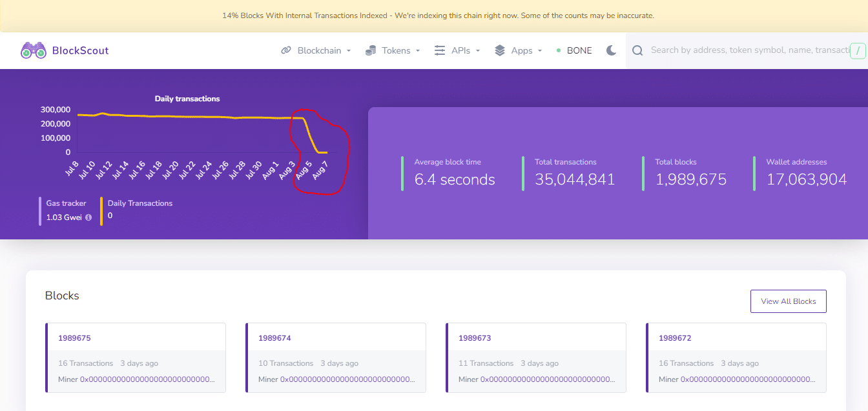Screen dimensions: 868x411
Task: Open the APIs dropdown menu
Action: pyautogui.click(x=457, y=50)
